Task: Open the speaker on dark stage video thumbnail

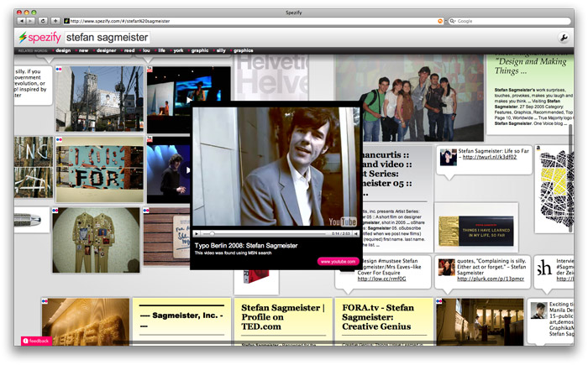Action: pyautogui.click(x=169, y=170)
